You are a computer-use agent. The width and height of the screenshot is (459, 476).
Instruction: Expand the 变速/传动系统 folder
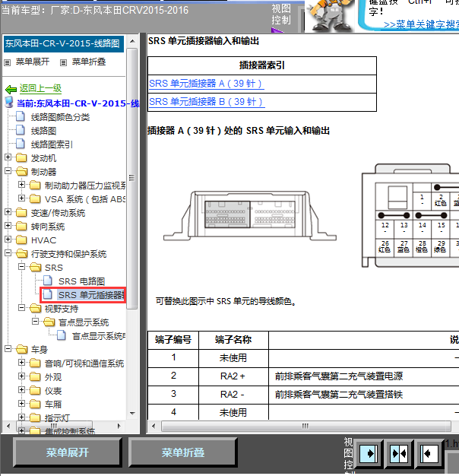click(x=8, y=212)
